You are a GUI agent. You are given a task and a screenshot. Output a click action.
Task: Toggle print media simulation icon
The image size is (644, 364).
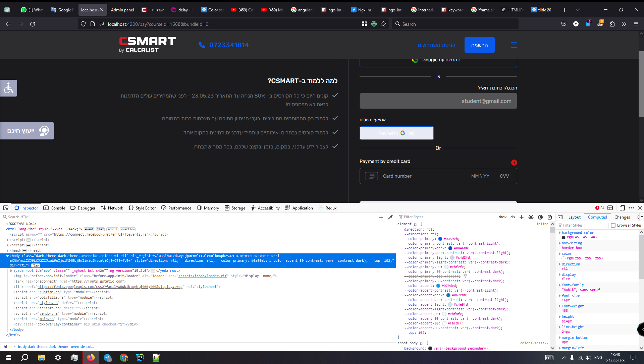[x=549, y=217]
